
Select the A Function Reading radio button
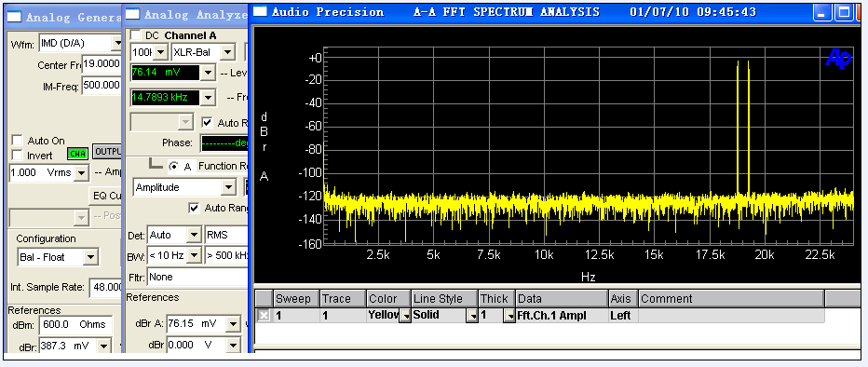coord(173,166)
